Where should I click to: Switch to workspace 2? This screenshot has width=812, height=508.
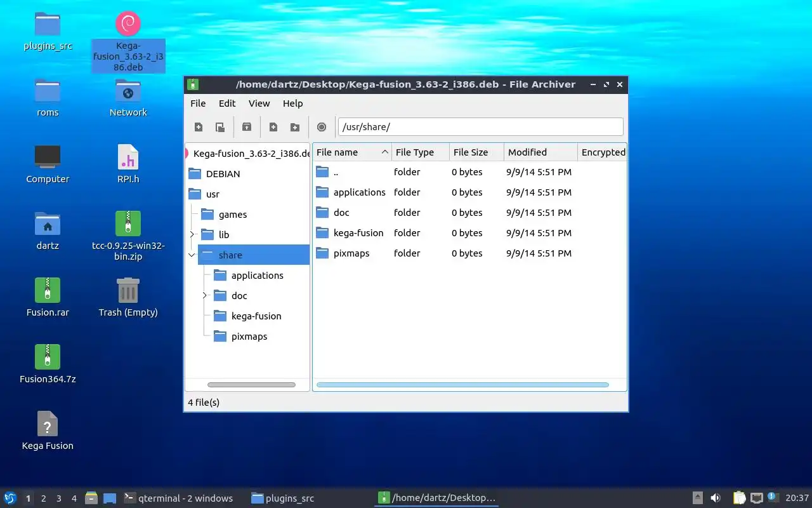click(44, 498)
